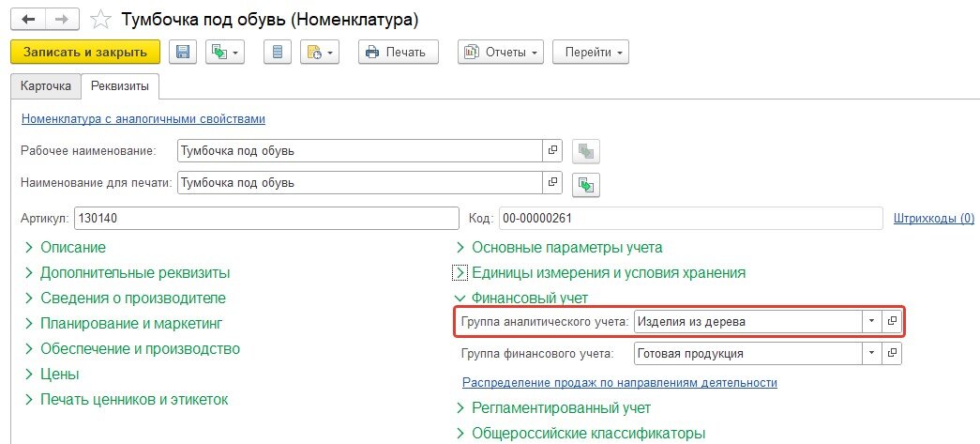
Task: Open the Рабочее наименование field's expand icon
Action: point(552,151)
